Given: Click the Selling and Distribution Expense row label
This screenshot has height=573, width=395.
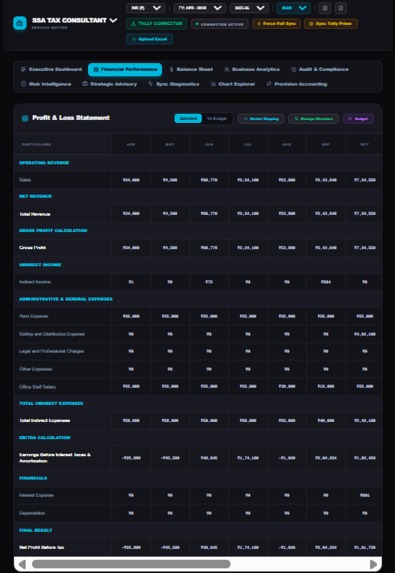Looking at the screenshot, I should pos(52,334).
